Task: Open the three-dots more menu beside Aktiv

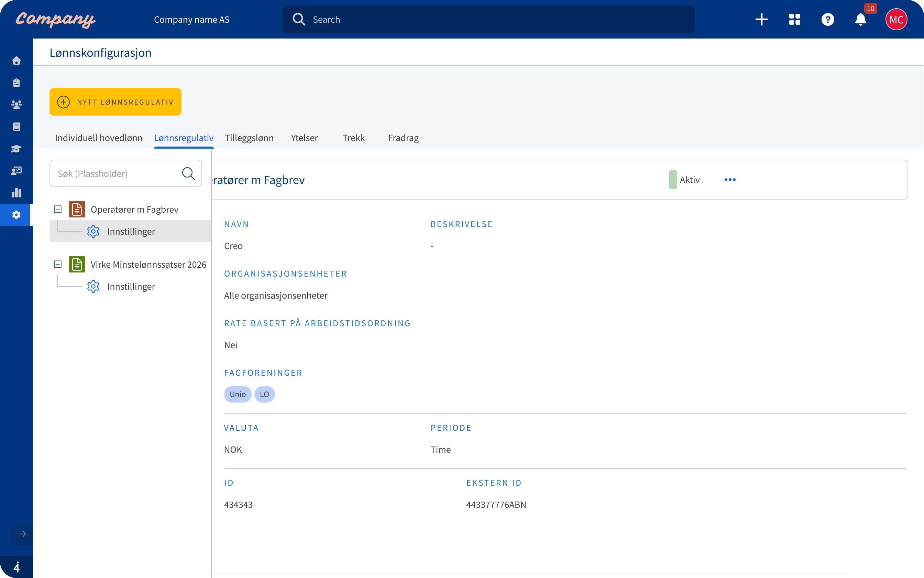Action: point(730,180)
